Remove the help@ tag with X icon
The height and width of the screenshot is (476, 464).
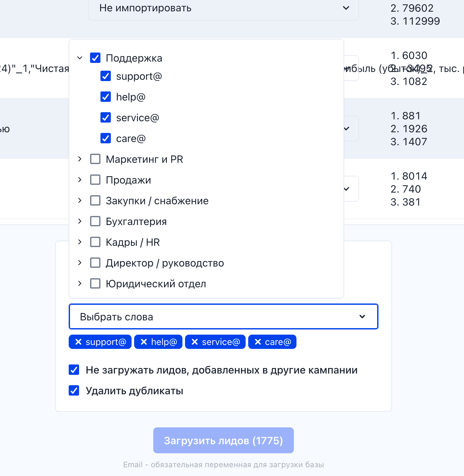pos(144,342)
